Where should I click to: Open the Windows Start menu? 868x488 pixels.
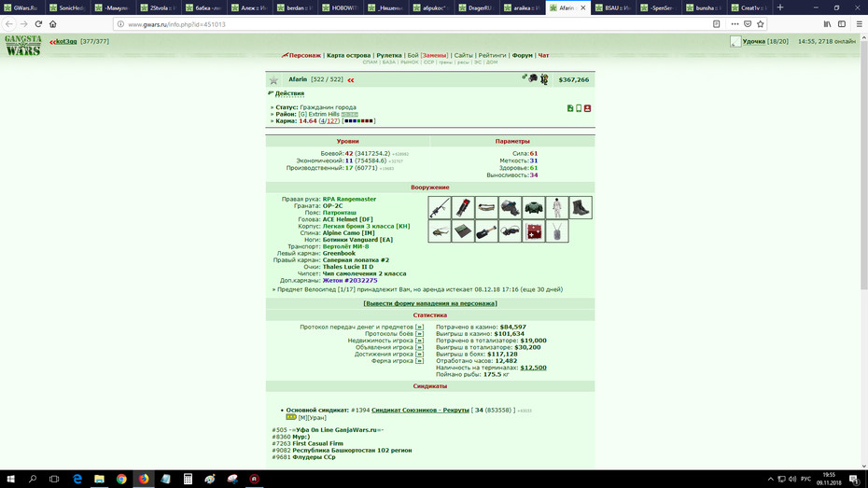[10, 480]
